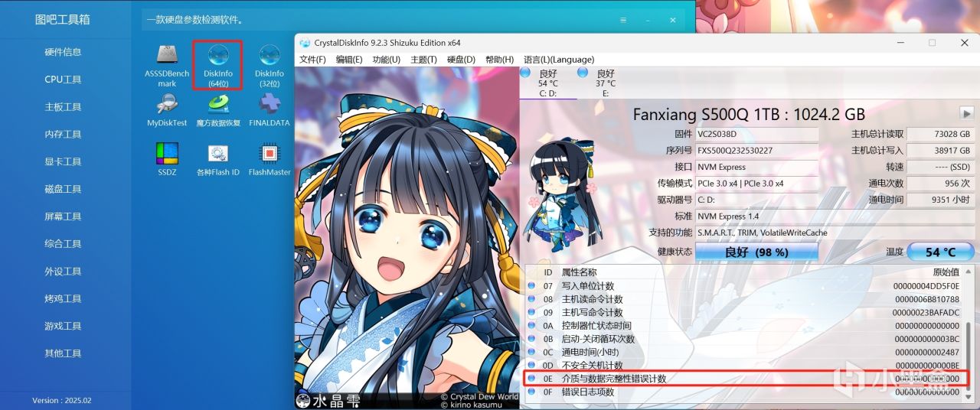Viewport: 980px width, 410px height.
Task: Select 外设工具 category in sidebar
Action: pos(63,272)
